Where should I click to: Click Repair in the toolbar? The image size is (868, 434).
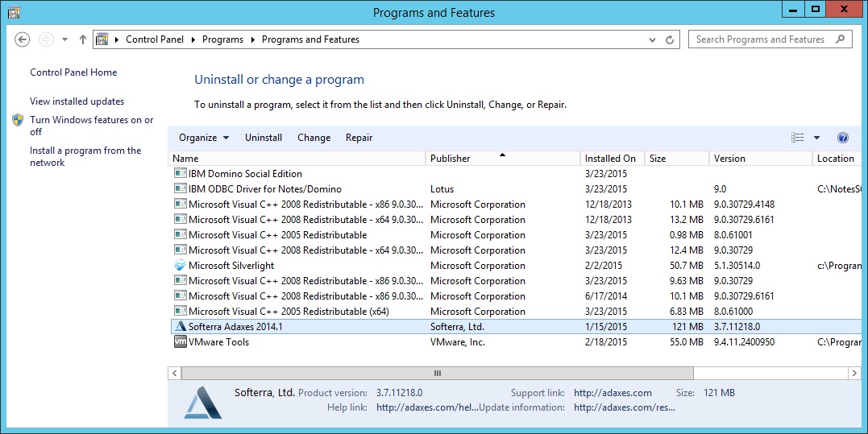(x=359, y=138)
